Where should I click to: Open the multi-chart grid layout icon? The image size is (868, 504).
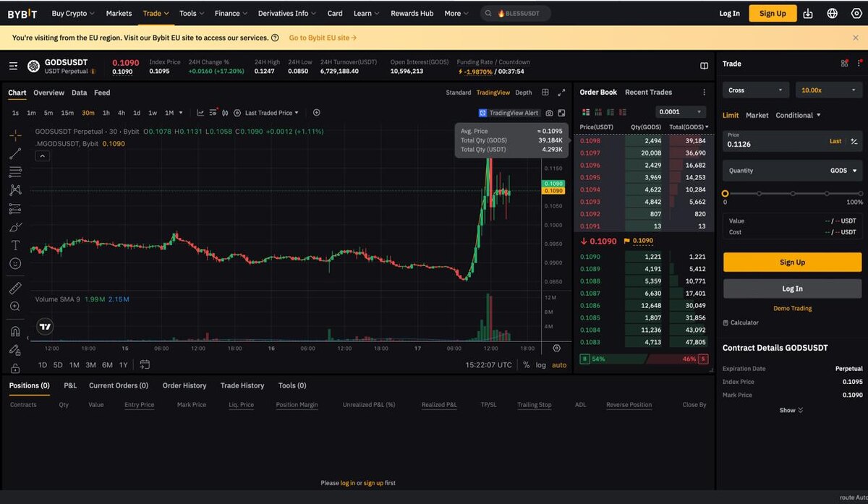(x=545, y=93)
